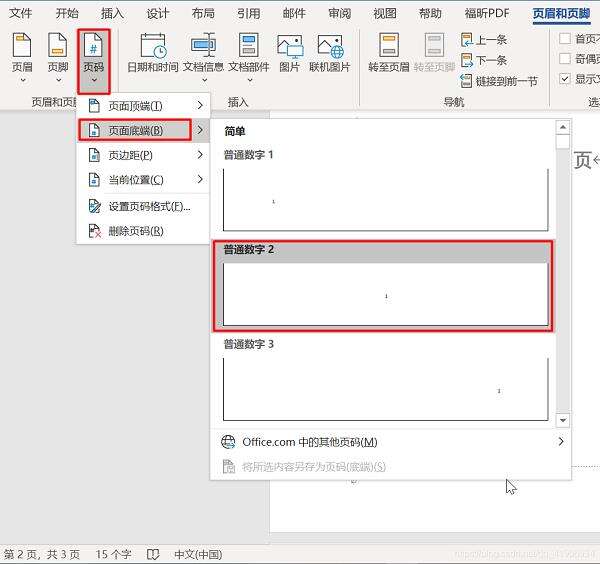The height and width of the screenshot is (564, 600).
Task: Choose 联机图片 (Online Pictures) icon
Action: (330, 55)
